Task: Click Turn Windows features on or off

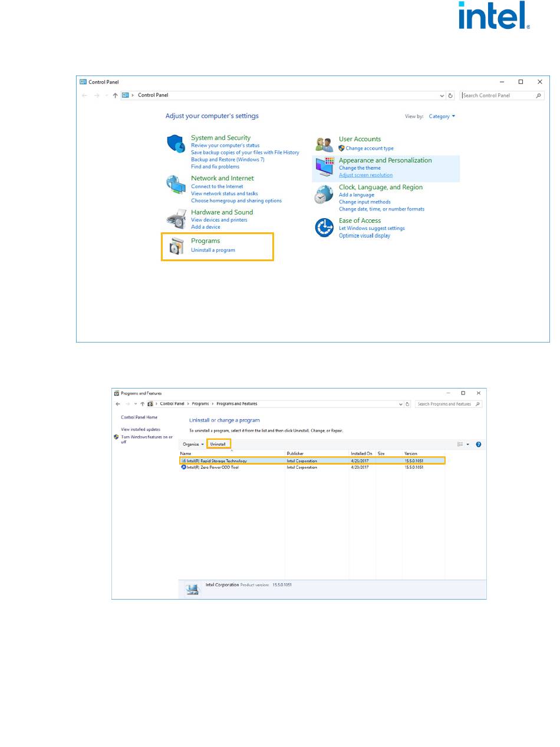Action: tap(147, 439)
